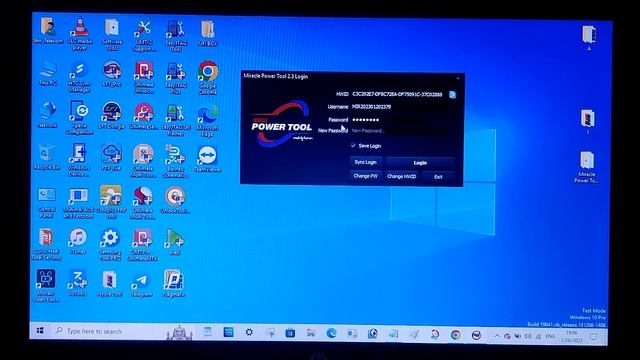The image size is (640, 360).
Task: Close the Miracle Power Tool login dialog
Action: point(458,77)
